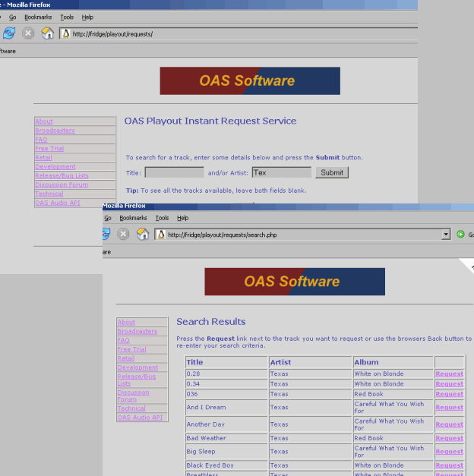The height and width of the screenshot is (476, 474).
Task: Request the track titled 036
Action: pyautogui.click(x=450, y=394)
